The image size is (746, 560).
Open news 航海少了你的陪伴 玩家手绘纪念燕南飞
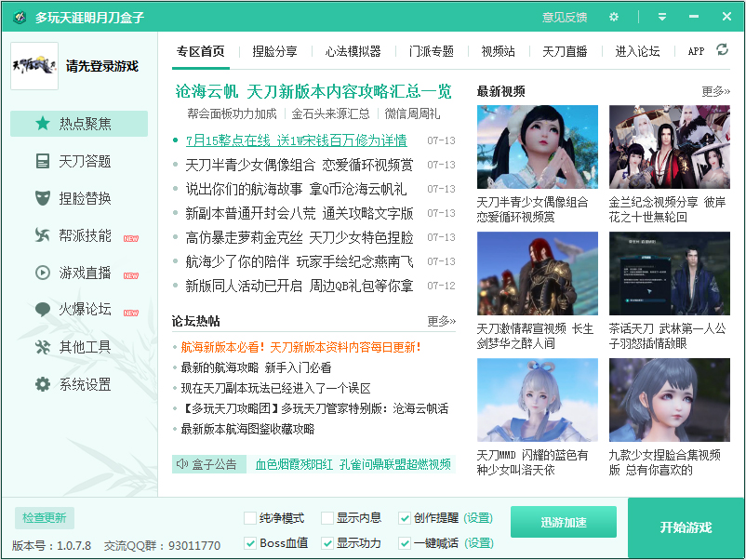pos(300,261)
